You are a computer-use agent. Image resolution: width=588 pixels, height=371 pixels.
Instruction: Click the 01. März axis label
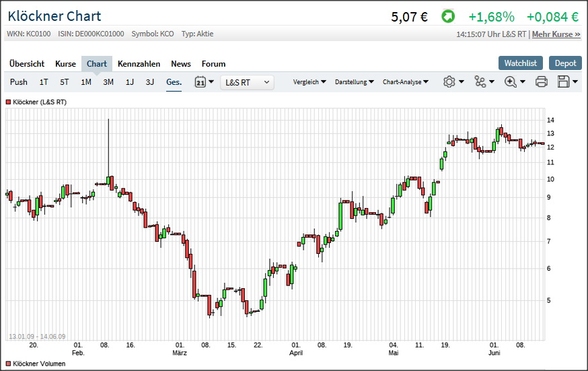click(179, 349)
